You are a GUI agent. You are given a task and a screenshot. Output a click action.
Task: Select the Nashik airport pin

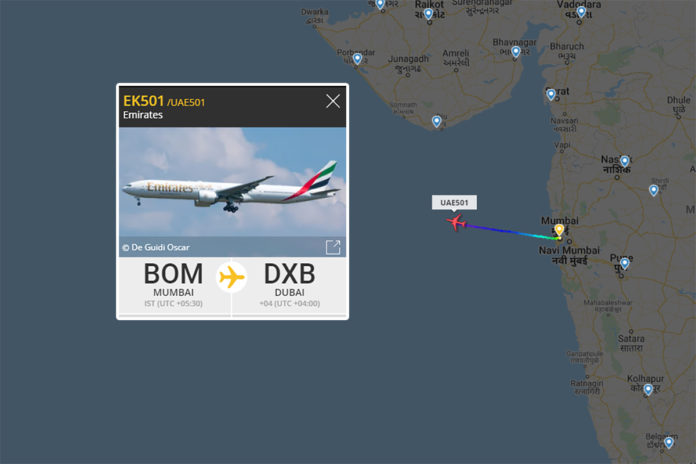point(625,160)
